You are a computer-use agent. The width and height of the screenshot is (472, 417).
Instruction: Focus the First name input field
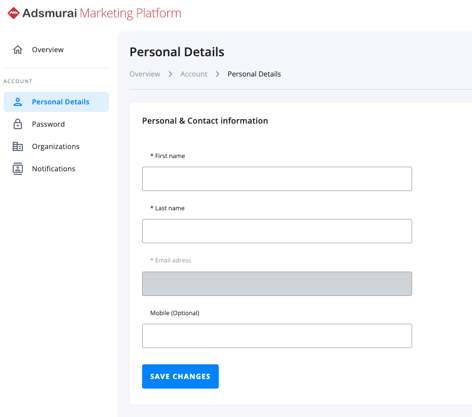(x=277, y=179)
